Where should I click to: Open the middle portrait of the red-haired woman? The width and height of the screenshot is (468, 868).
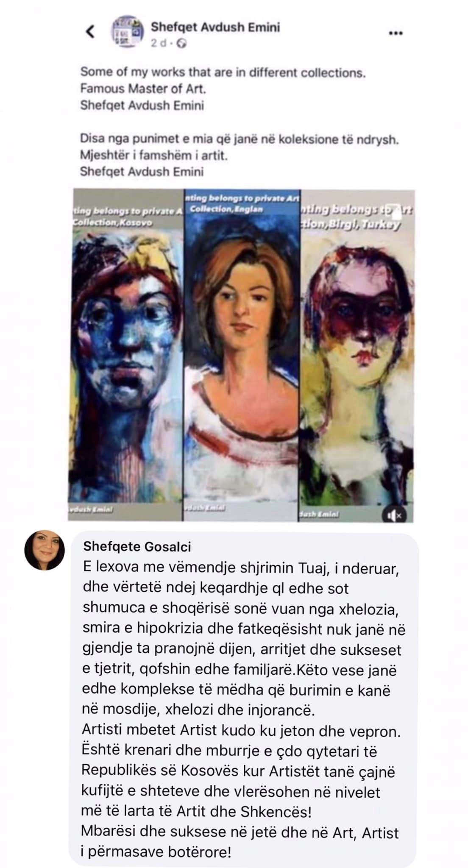pyautogui.click(x=242, y=355)
